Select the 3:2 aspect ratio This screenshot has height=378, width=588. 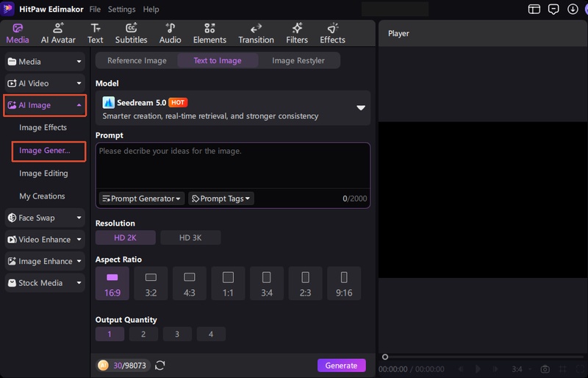pos(151,283)
